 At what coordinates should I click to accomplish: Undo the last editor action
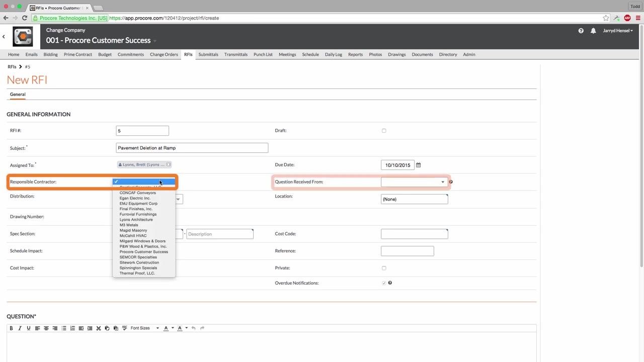coord(194,328)
